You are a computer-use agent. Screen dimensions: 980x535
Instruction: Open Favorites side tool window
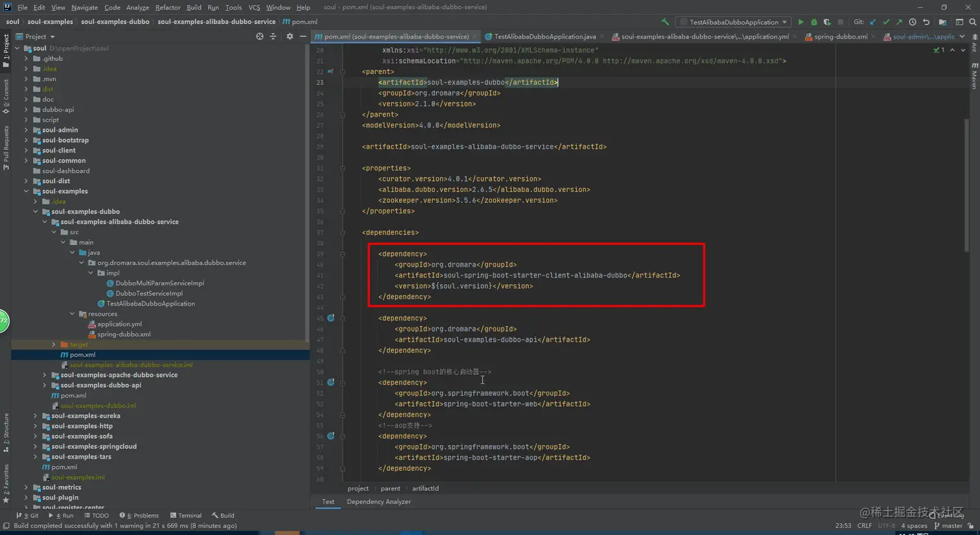(x=6, y=484)
